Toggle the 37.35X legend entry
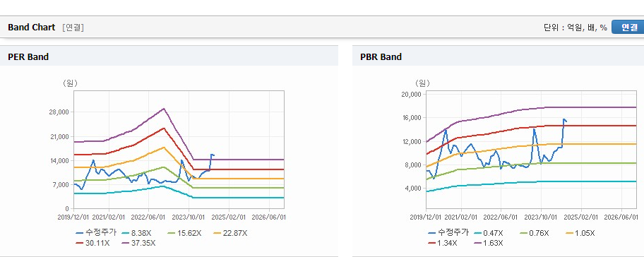Image resolution: width=644 pixels, height=257 pixels. click(139, 243)
